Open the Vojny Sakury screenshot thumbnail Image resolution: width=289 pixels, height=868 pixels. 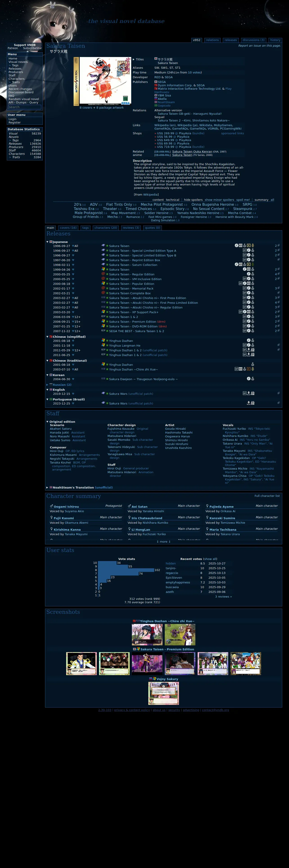coord(163,693)
